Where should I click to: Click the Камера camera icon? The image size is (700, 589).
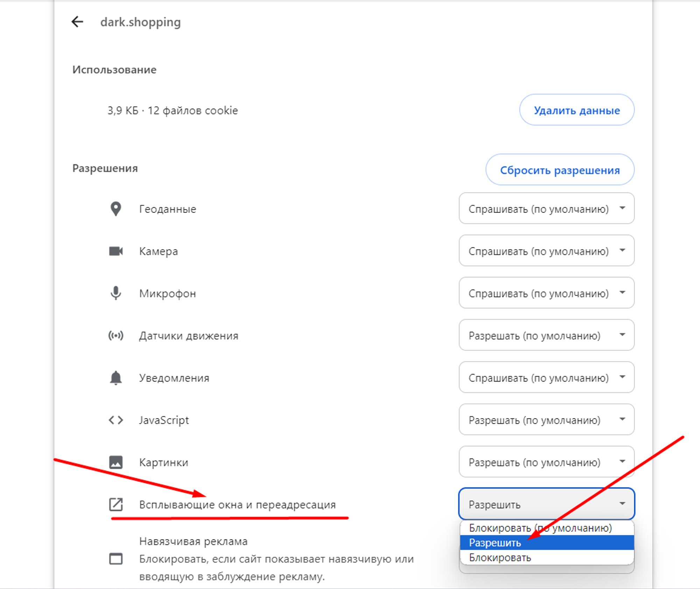[x=116, y=251]
